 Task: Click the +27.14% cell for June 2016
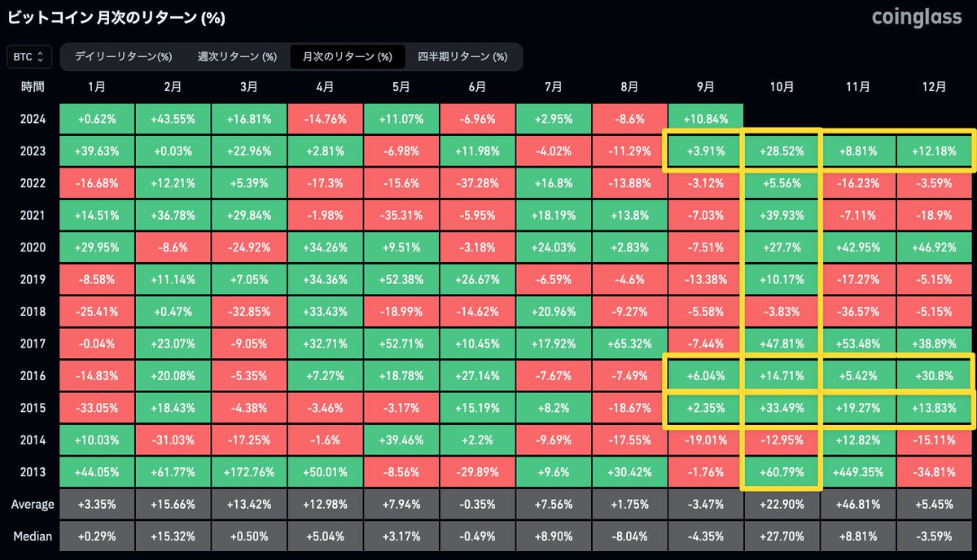point(477,375)
